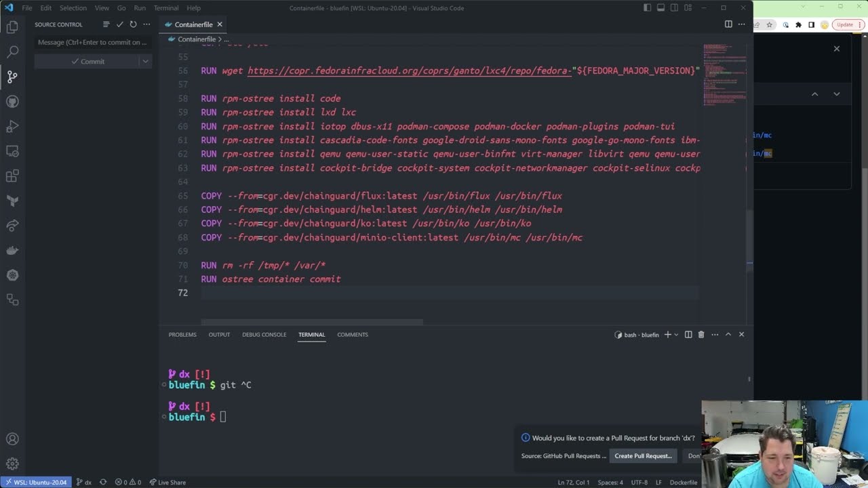The width and height of the screenshot is (868, 488).
Task: Click the dx branch in status bar
Action: 83,482
